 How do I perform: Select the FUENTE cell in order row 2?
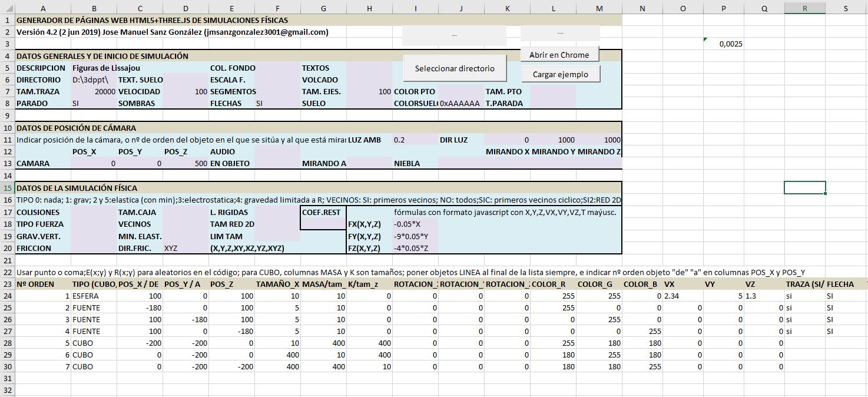(94, 307)
